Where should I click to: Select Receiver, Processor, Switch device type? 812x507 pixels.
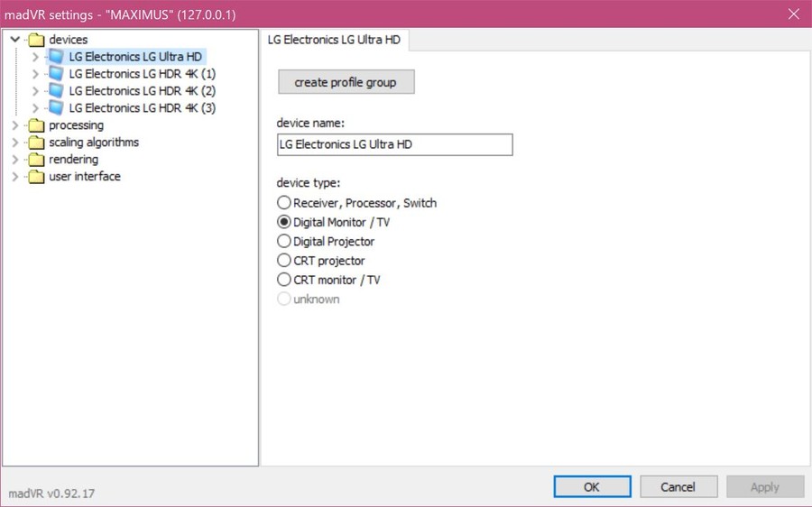(284, 203)
